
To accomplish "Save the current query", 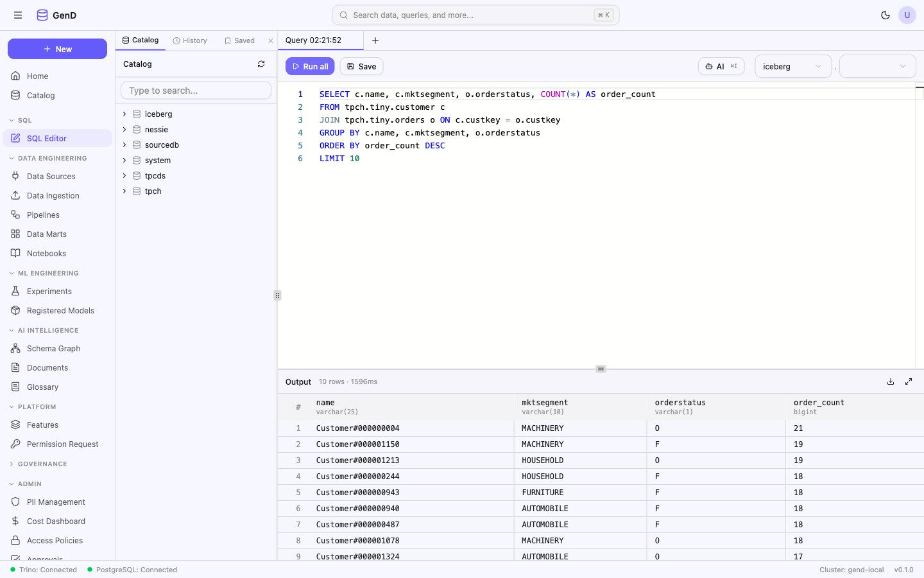I will click(x=361, y=66).
